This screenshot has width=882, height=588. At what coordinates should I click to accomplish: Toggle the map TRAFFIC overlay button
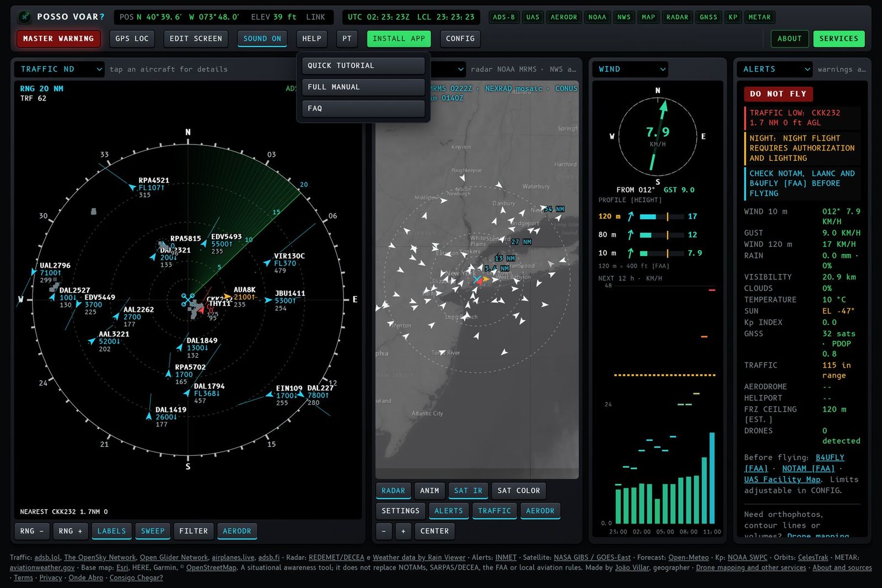point(494,511)
